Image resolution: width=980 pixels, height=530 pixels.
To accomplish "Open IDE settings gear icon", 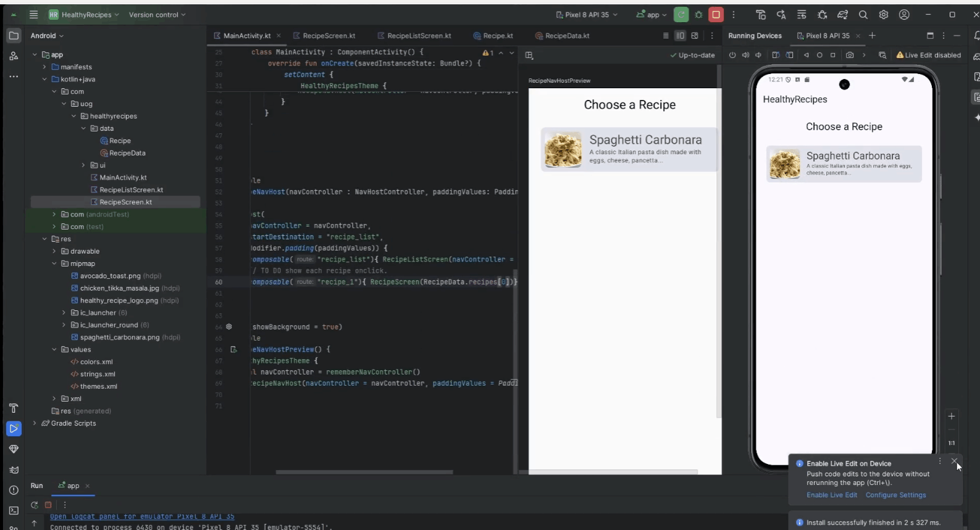I will pyautogui.click(x=884, y=15).
